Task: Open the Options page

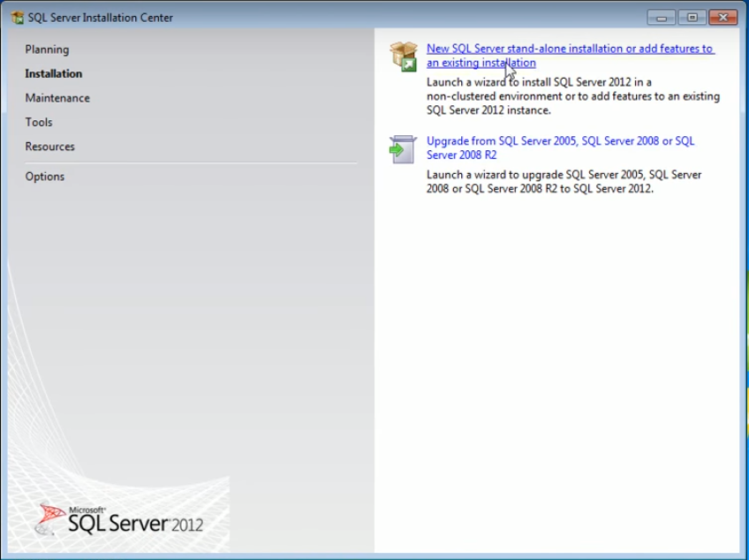Action: point(44,177)
